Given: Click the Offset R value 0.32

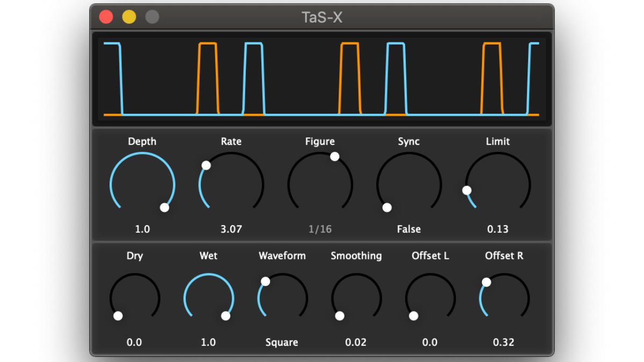Looking at the screenshot, I should coord(503,342).
